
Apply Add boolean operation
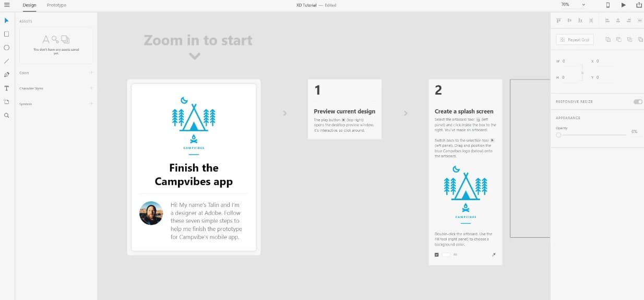(x=607, y=40)
